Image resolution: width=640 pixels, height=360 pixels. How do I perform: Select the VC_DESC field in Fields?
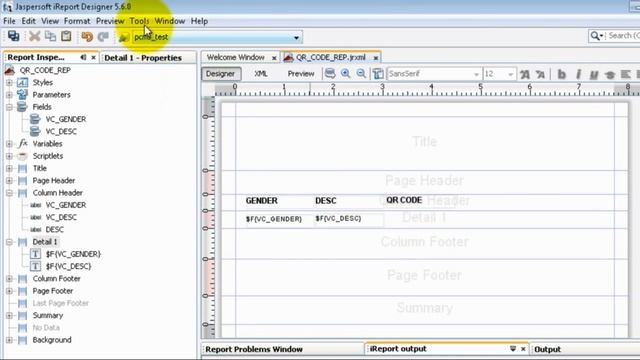(61, 131)
